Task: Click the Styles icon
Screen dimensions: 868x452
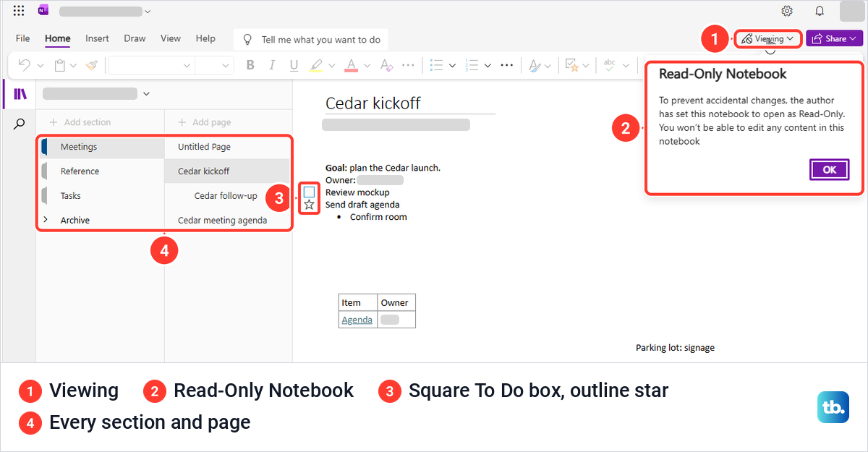Action: pos(535,65)
